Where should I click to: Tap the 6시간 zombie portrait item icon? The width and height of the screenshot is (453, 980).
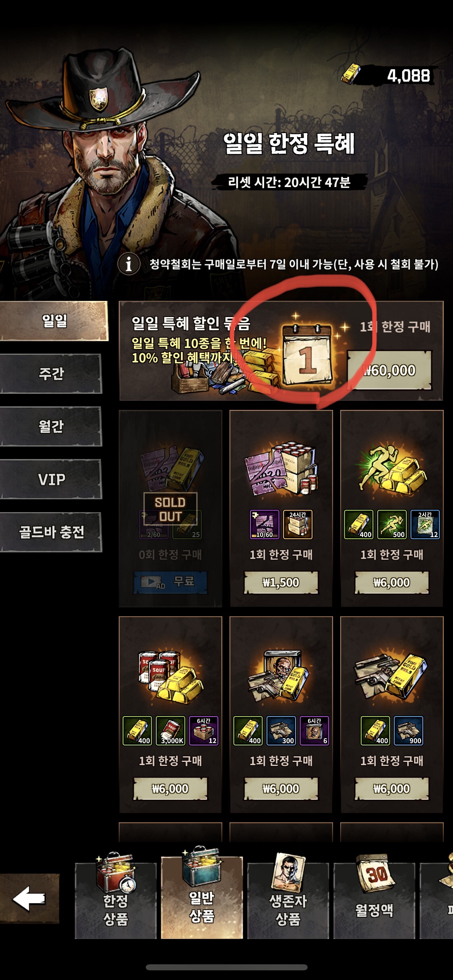pos(314,731)
